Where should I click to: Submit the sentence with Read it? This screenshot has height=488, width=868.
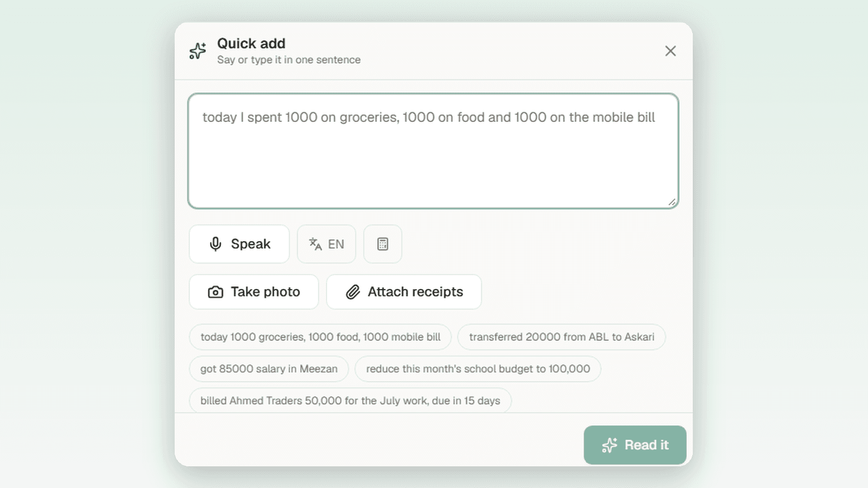click(x=635, y=445)
